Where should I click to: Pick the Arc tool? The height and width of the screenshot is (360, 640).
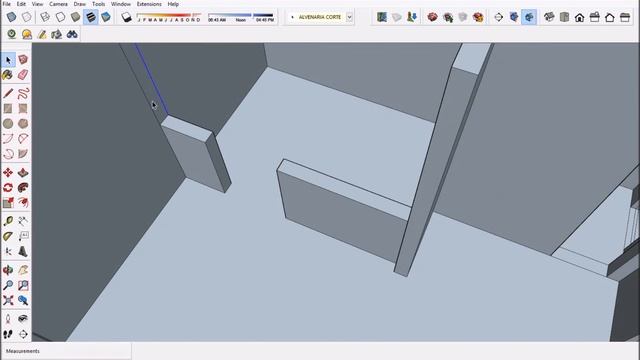pyautogui.click(x=8, y=139)
